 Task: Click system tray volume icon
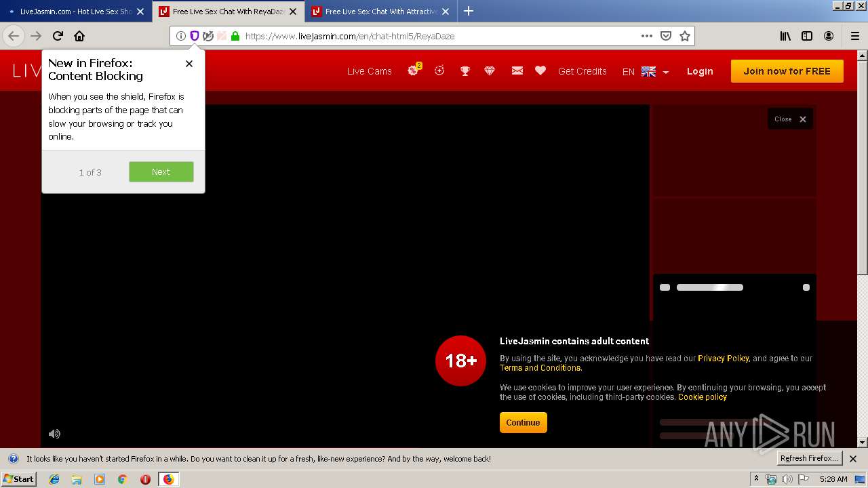coord(787,479)
